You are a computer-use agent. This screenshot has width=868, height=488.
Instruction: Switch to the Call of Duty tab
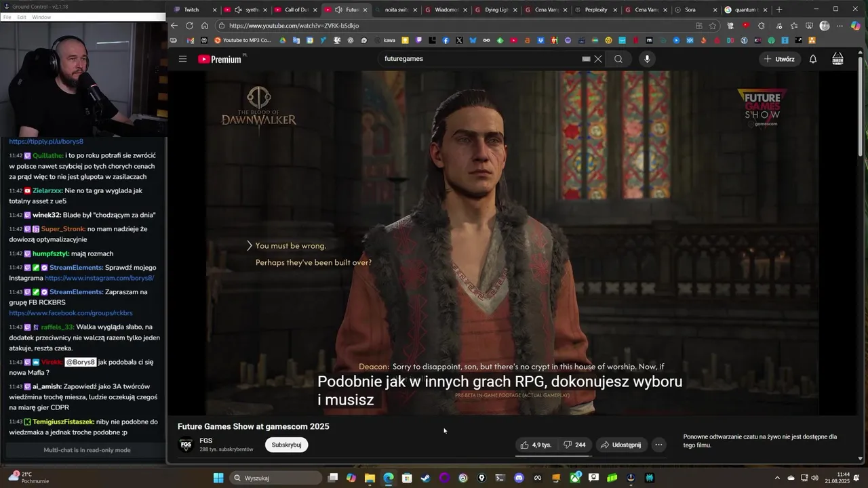pyautogui.click(x=296, y=9)
